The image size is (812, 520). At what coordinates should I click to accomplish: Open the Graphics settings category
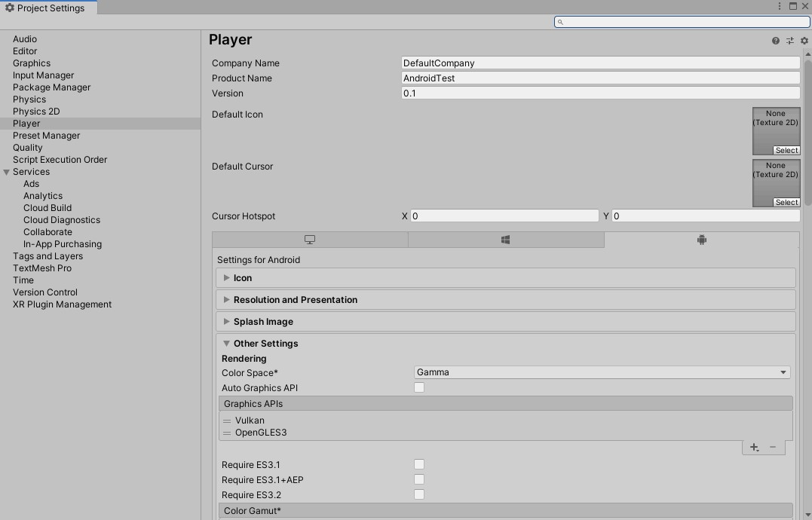coord(32,63)
